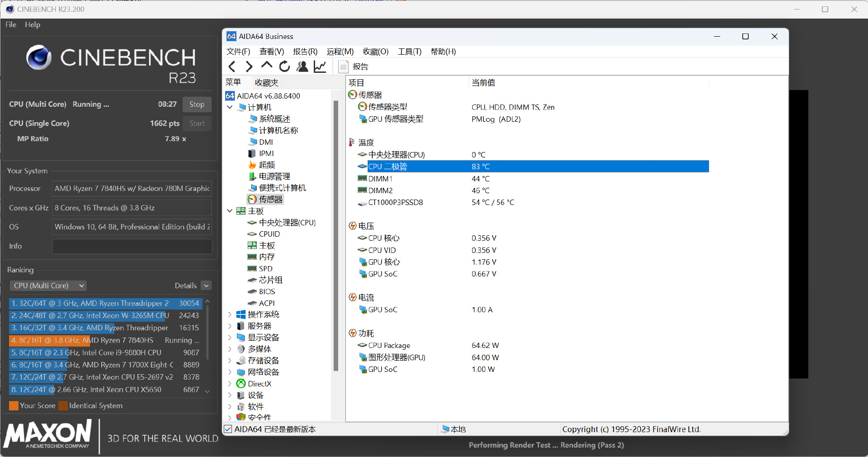This screenshot has width=868, height=457.
Task: Expand the 显示设备 tree node
Action: pos(230,338)
